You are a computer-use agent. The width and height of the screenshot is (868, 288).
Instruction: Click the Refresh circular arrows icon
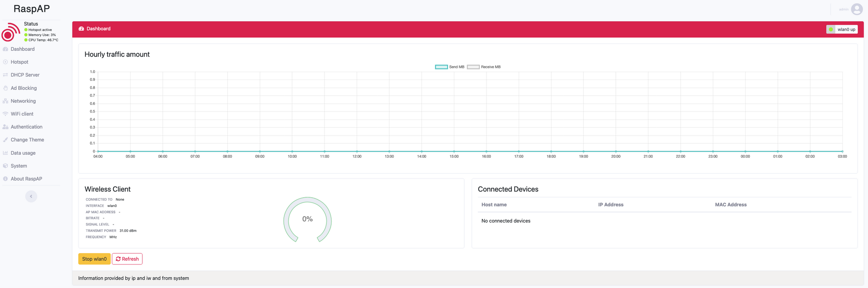point(118,259)
